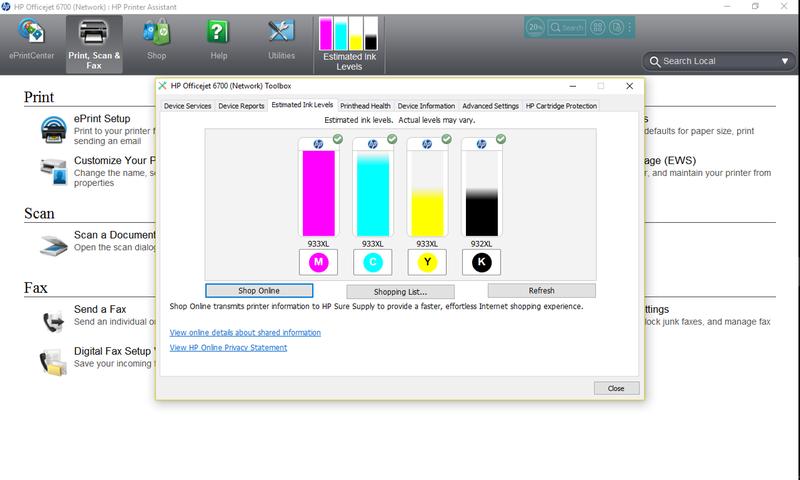Click the Shopping List... button

pyautogui.click(x=401, y=292)
